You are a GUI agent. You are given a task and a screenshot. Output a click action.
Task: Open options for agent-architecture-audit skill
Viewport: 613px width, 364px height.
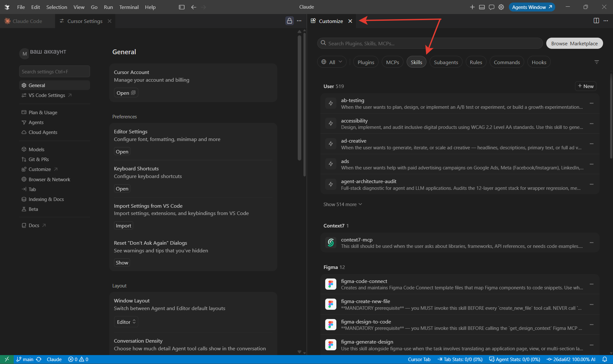click(592, 184)
